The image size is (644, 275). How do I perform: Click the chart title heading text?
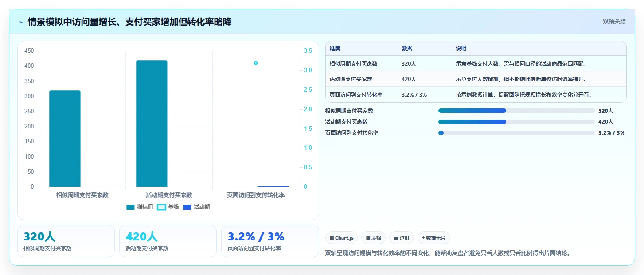click(x=129, y=22)
